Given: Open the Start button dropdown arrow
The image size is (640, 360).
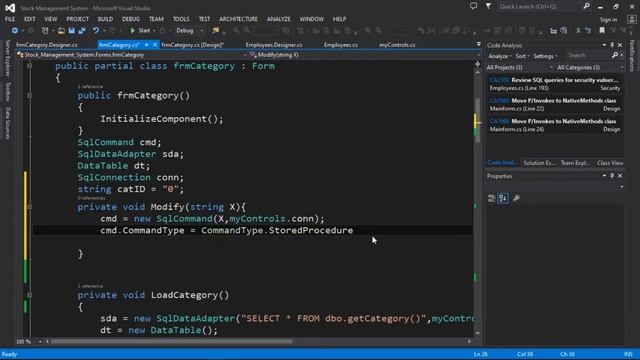Looking at the screenshot, I should pos(154,31).
